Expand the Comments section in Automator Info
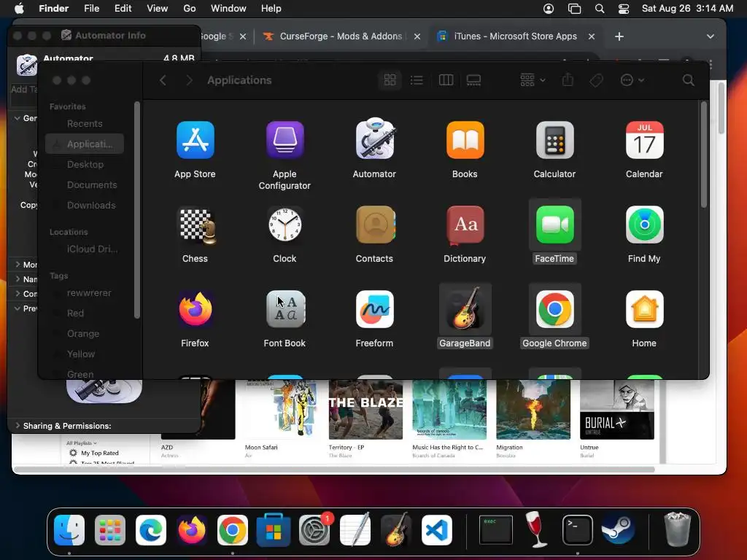Image resolution: width=747 pixels, height=560 pixels. 18,294
